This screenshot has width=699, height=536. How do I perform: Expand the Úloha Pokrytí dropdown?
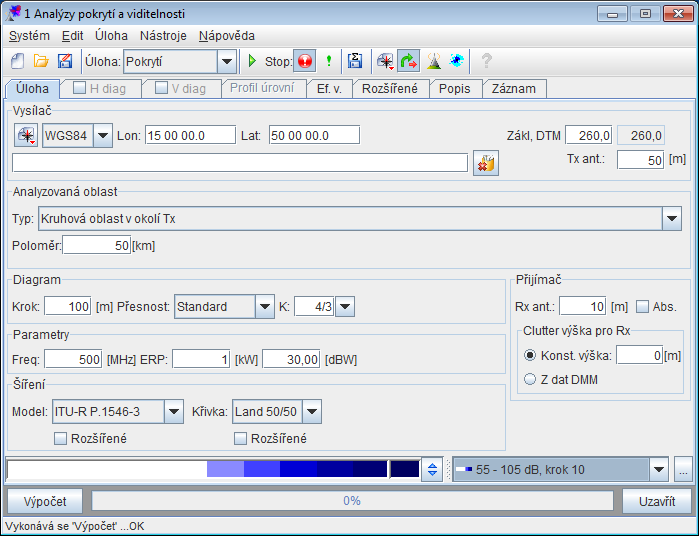227,62
